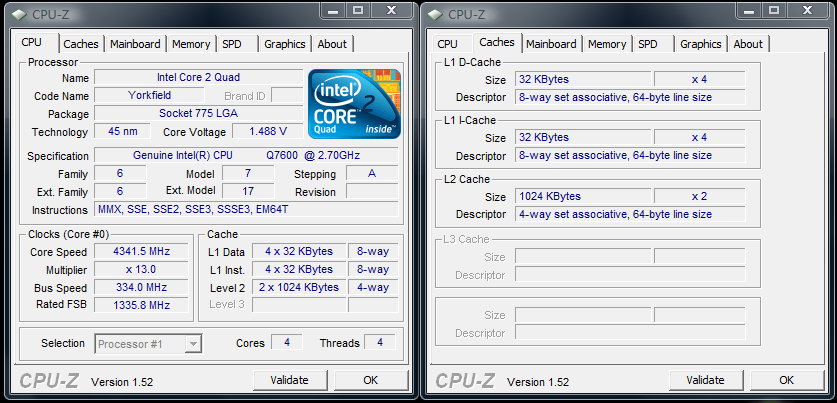Open Caches tab in left CPU-Z window

coord(81,44)
